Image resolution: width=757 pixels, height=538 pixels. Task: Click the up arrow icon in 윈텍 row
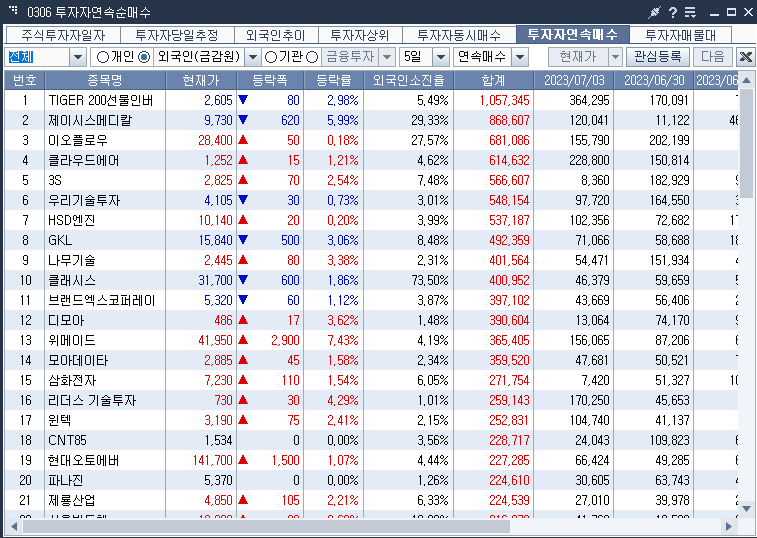[243, 420]
